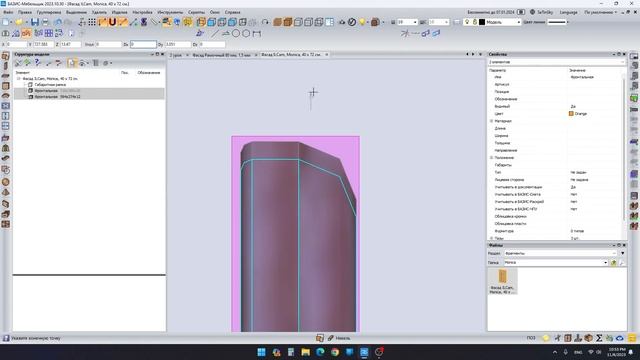Save the model with the floppy disk icon

pyautogui.click(x=35, y=22)
